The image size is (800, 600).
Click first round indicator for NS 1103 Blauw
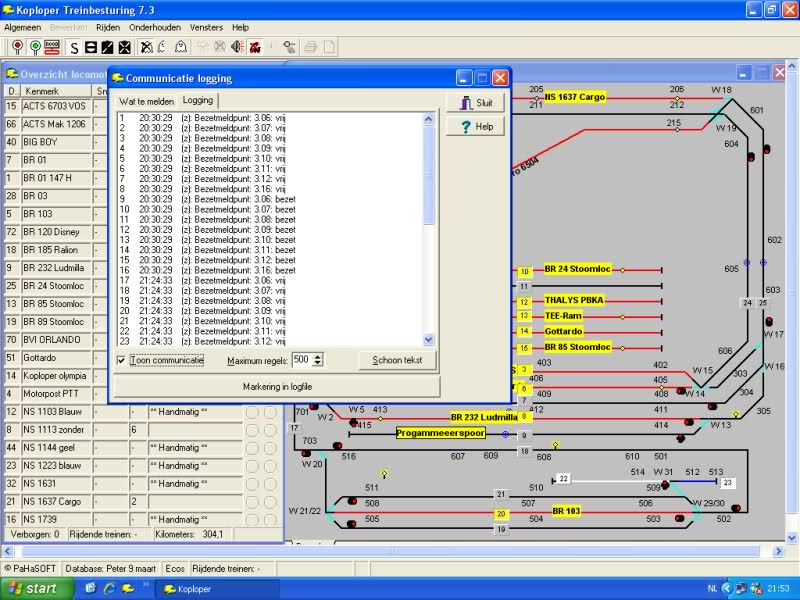253,412
